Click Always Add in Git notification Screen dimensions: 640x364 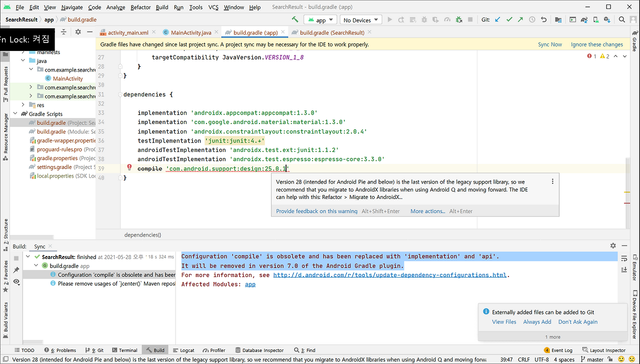pos(537,322)
